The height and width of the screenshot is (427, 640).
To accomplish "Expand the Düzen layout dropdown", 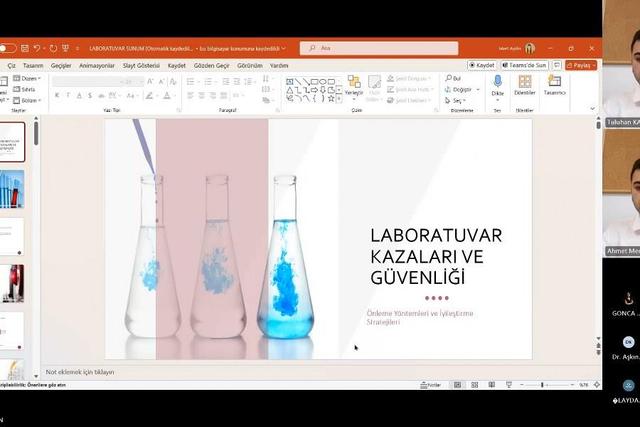I will click(29, 78).
